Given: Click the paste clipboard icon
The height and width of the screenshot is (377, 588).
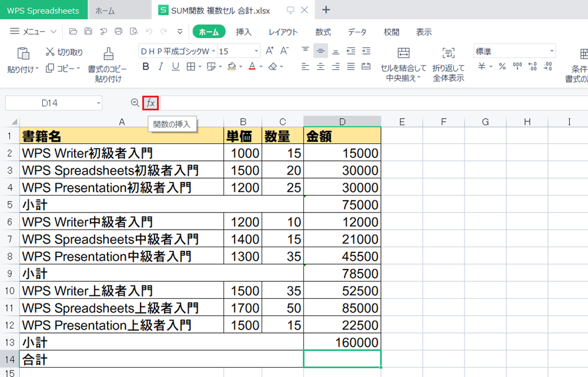Looking at the screenshot, I should [24, 53].
